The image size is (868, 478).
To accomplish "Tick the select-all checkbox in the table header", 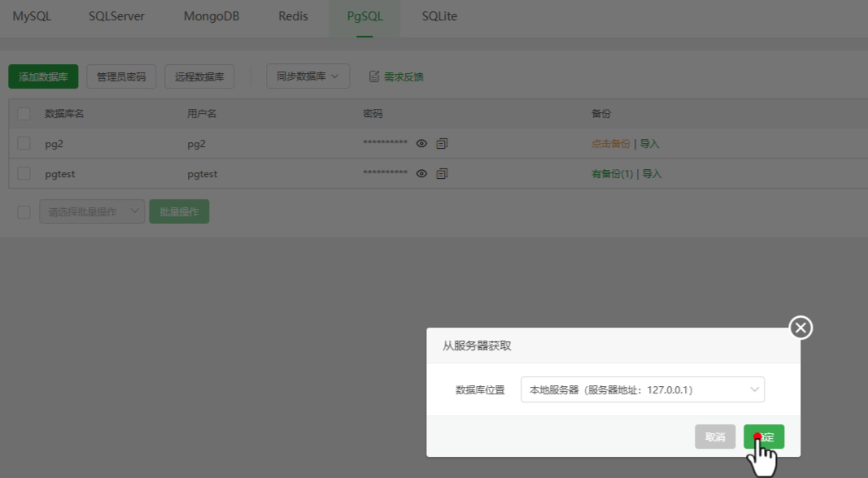I will (x=24, y=114).
